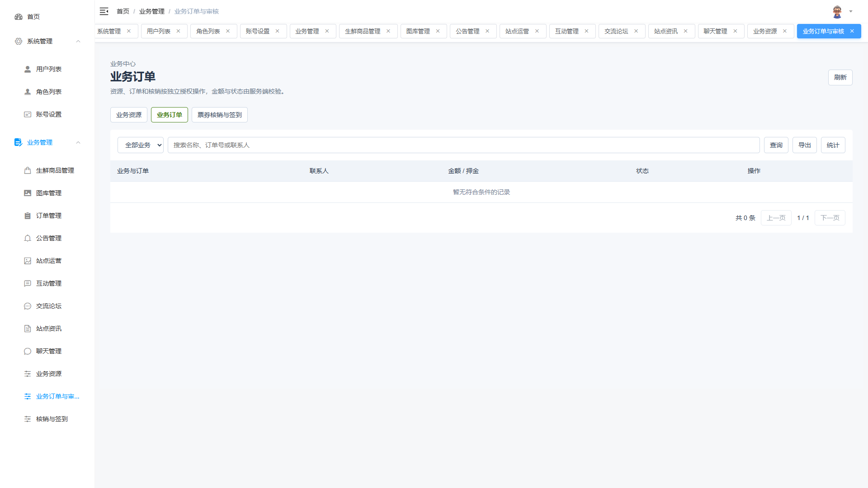Click the 公告管理 bell icon

click(28, 238)
